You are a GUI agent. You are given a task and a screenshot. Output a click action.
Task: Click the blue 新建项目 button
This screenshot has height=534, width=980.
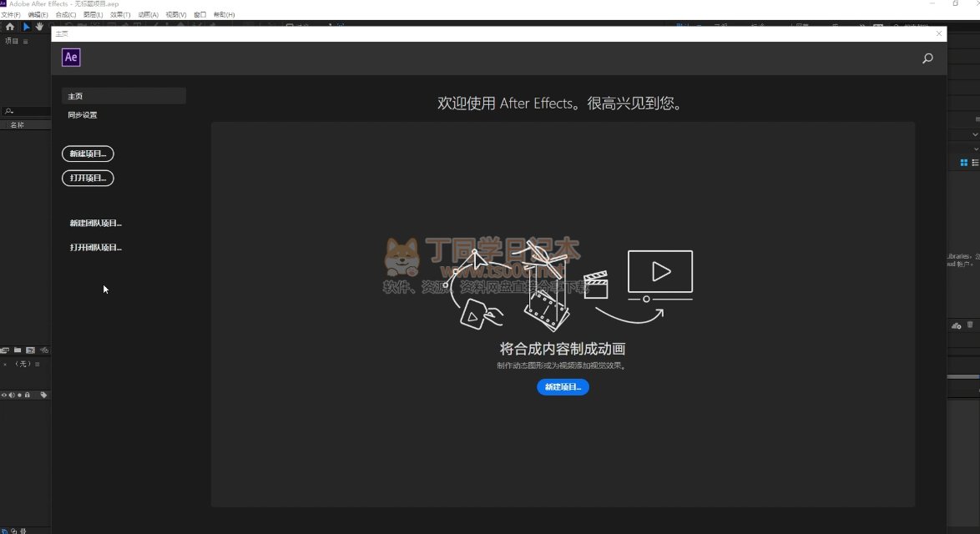click(563, 387)
